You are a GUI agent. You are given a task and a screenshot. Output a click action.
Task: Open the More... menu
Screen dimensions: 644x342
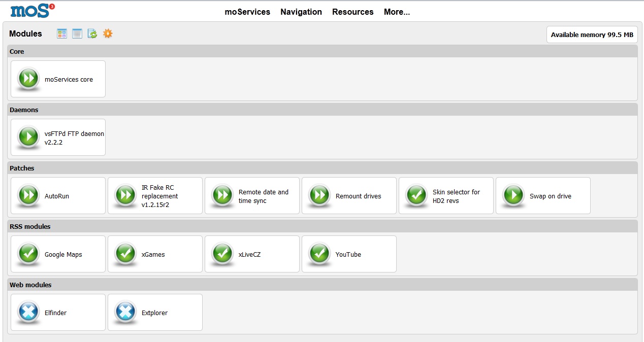[397, 12]
